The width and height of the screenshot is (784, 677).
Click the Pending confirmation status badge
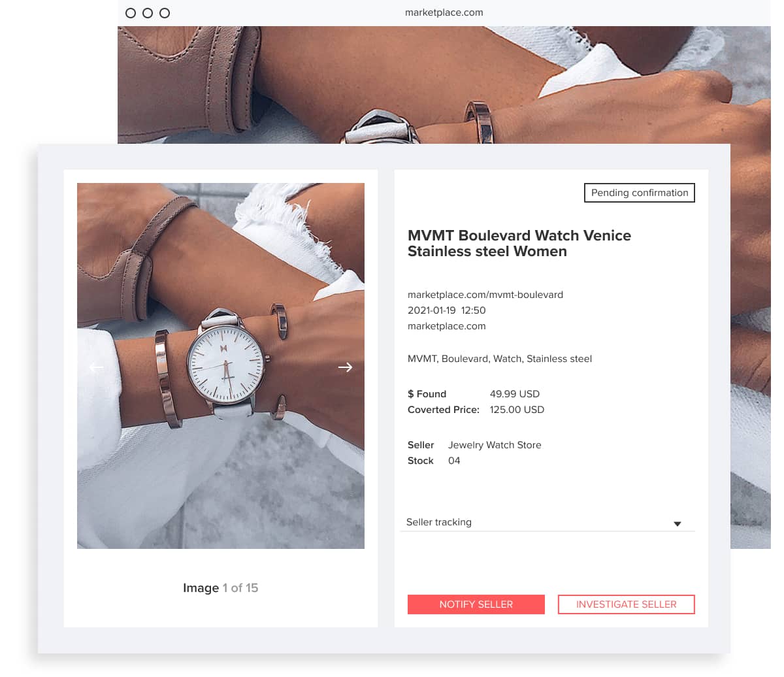click(640, 193)
